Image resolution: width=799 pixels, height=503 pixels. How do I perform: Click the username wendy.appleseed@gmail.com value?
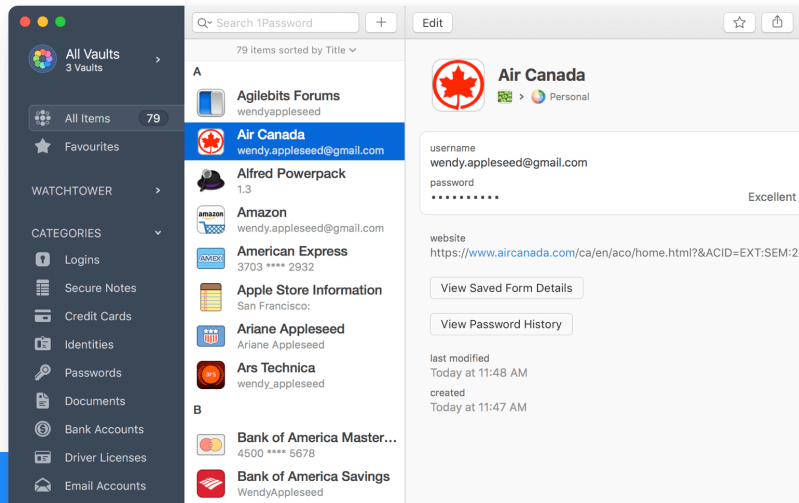[509, 163]
